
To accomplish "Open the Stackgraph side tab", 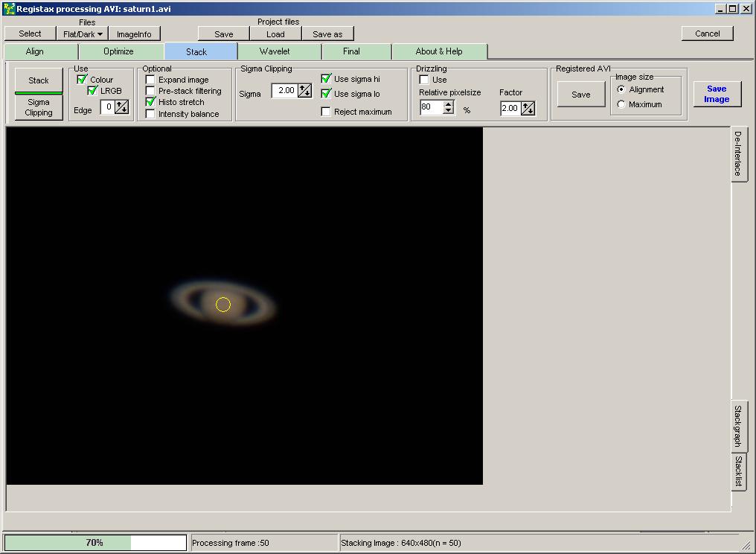I will pos(738,426).
